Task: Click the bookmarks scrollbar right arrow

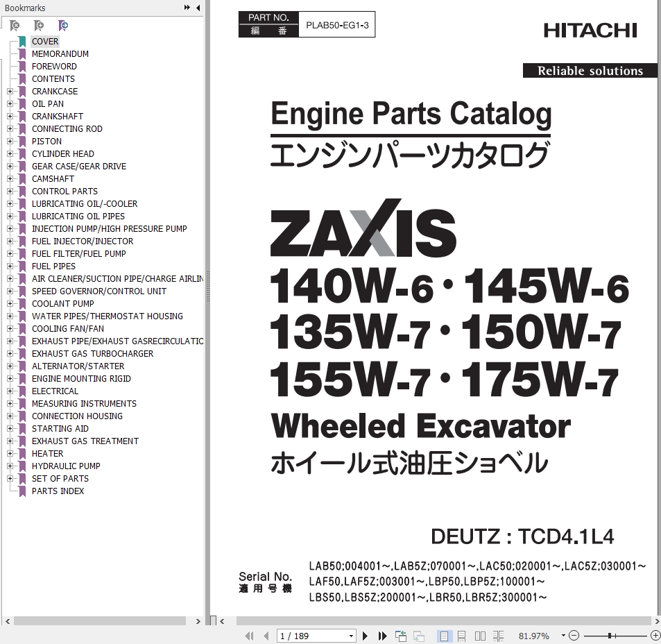Action: click(198, 621)
